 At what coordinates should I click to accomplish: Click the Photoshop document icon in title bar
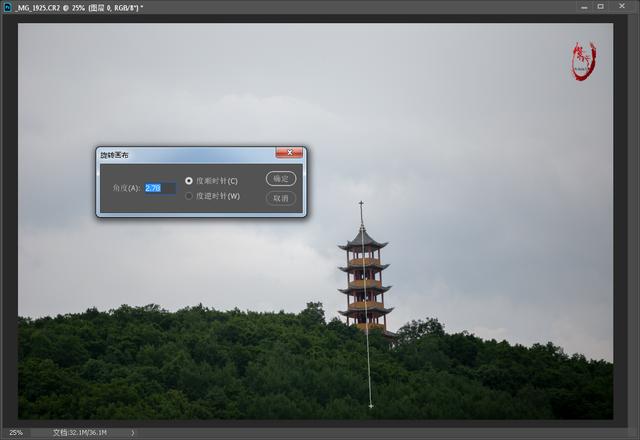coord(7,7)
